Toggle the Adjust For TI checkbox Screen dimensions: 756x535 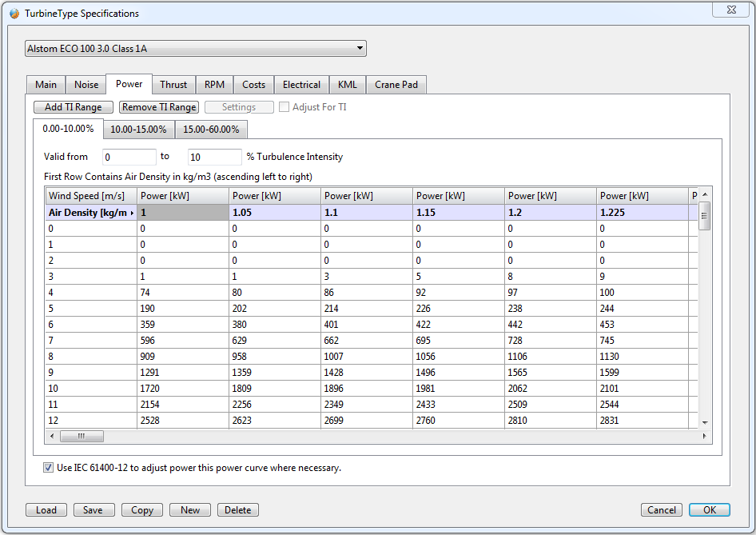(x=284, y=107)
